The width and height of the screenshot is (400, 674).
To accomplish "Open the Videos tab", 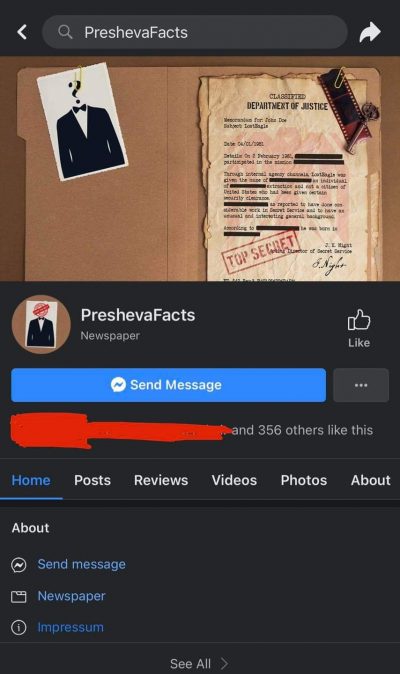I will pyautogui.click(x=234, y=480).
